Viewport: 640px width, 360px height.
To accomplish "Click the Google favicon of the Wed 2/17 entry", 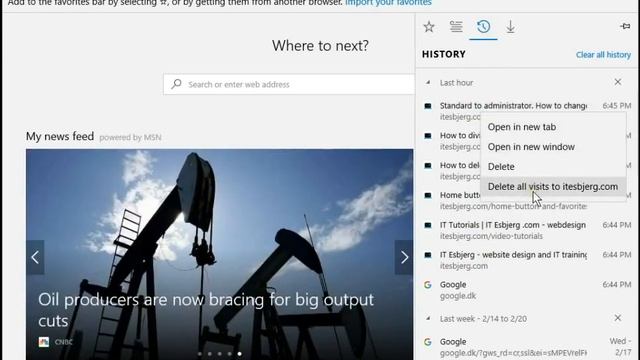I will (x=428, y=342).
